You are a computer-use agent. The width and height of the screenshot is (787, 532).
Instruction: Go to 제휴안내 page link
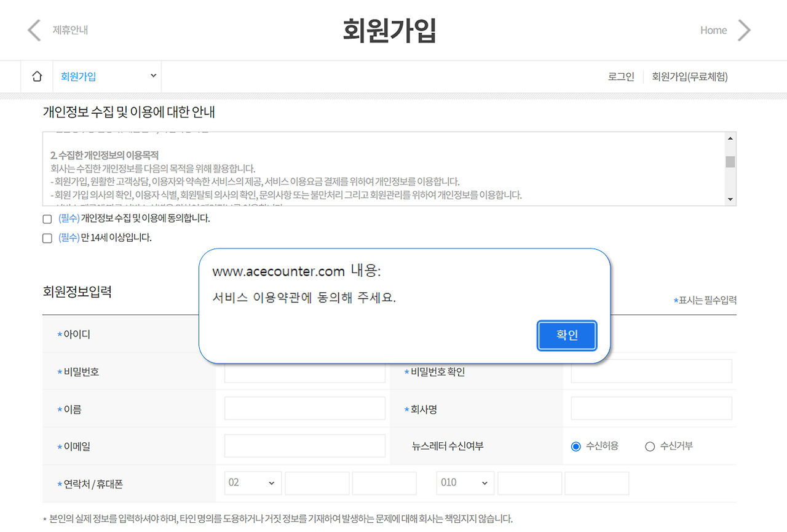(x=70, y=30)
